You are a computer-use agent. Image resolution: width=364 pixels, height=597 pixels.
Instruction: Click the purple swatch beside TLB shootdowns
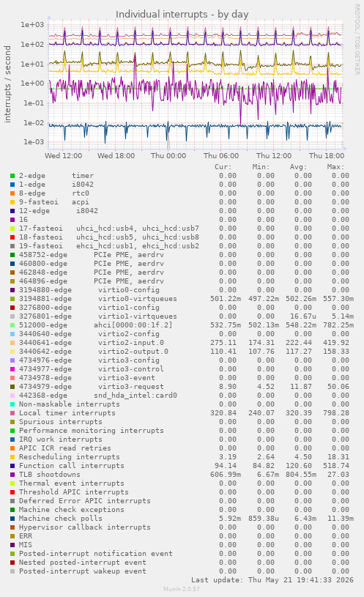[12, 475]
